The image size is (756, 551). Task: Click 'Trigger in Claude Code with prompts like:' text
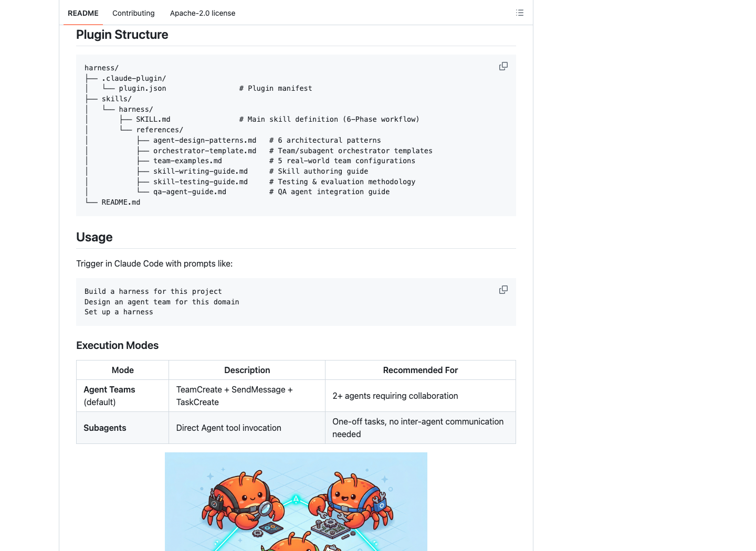[154, 263]
